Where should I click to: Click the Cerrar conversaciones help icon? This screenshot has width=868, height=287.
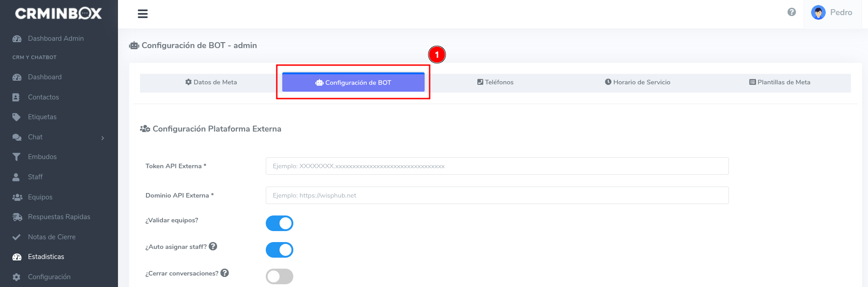click(x=224, y=273)
